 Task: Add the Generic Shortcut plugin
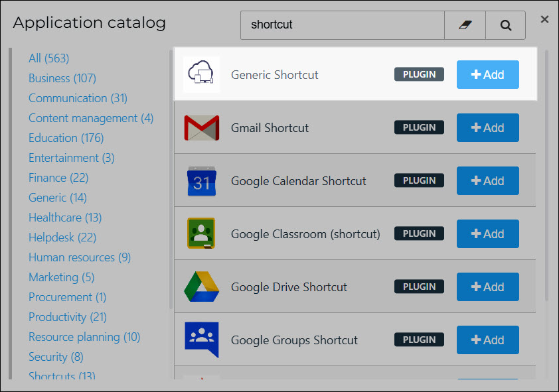click(x=488, y=74)
